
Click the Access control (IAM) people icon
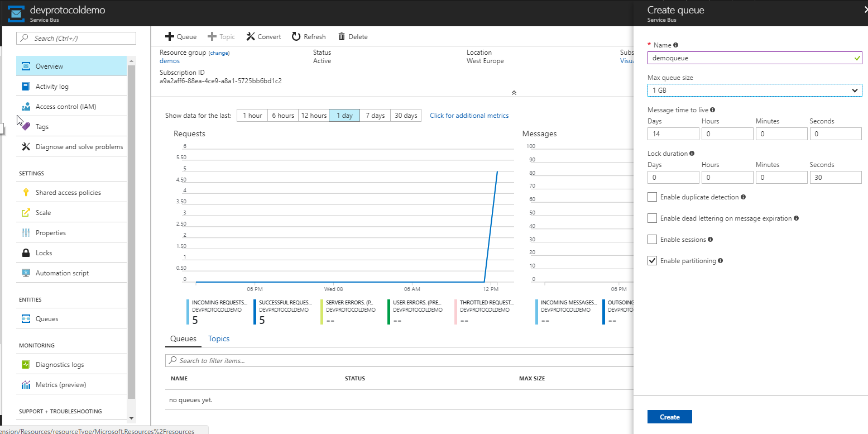tap(26, 107)
